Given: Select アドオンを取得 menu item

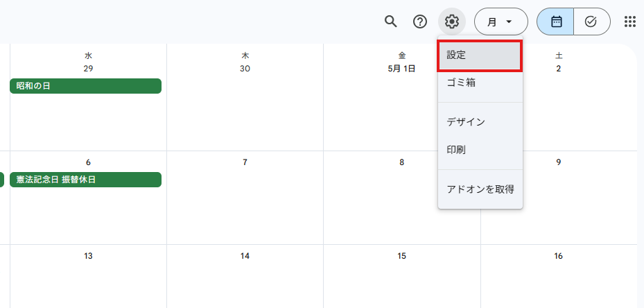Looking at the screenshot, I should tap(480, 189).
